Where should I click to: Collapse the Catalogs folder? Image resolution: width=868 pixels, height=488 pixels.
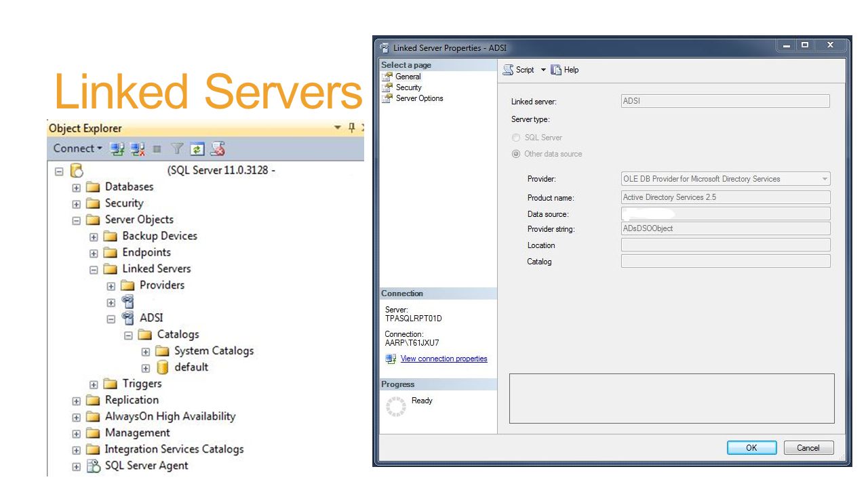[128, 335]
